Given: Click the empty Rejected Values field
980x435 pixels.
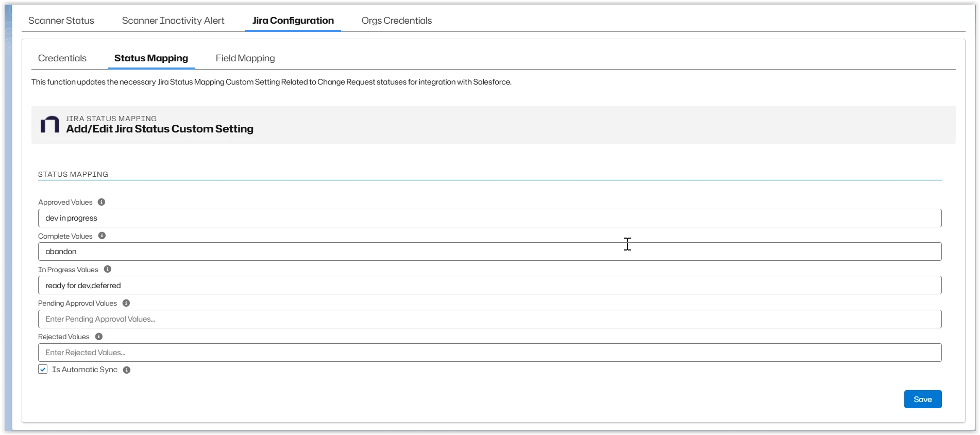Looking at the screenshot, I should coord(489,353).
